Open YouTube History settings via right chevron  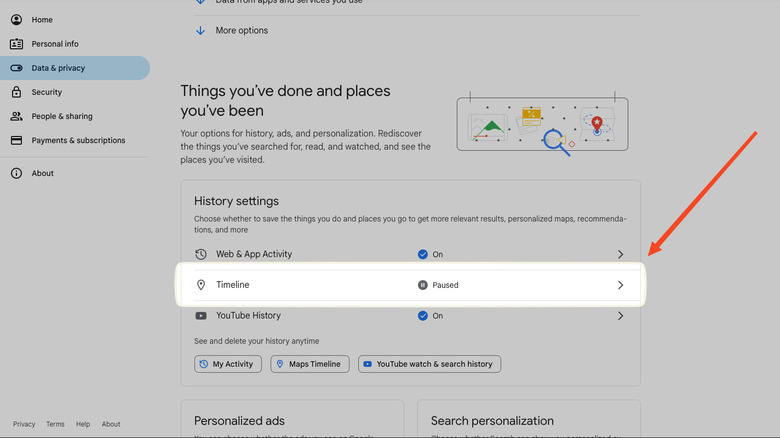click(x=620, y=316)
